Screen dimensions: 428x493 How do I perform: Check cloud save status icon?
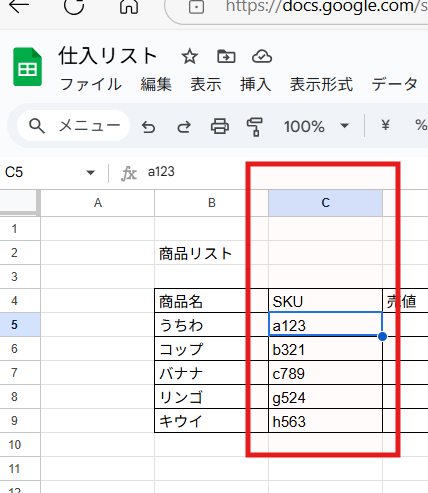tap(262, 56)
